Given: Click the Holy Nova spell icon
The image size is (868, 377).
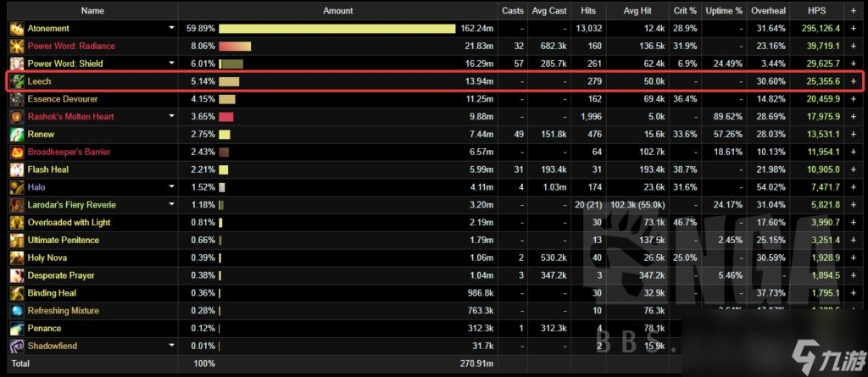Looking at the screenshot, I should coord(17,258).
